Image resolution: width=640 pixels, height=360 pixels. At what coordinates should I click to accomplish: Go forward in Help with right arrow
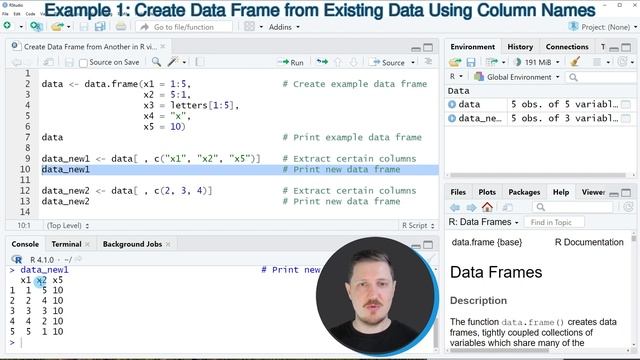[471, 207]
